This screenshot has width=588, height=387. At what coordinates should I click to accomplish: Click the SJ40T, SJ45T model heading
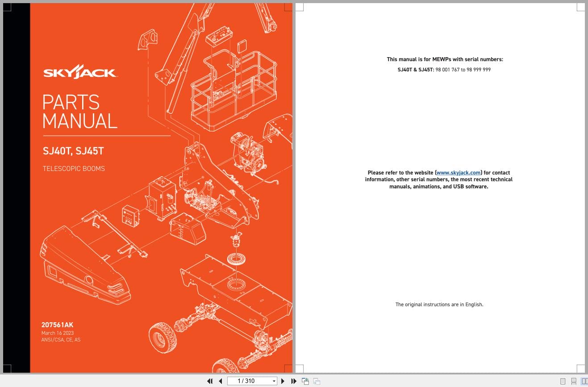coord(73,151)
